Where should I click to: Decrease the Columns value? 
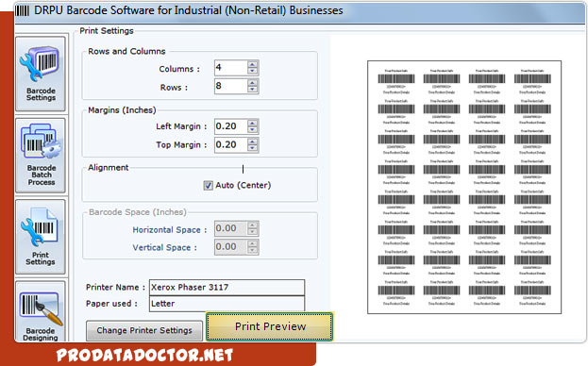tap(253, 71)
